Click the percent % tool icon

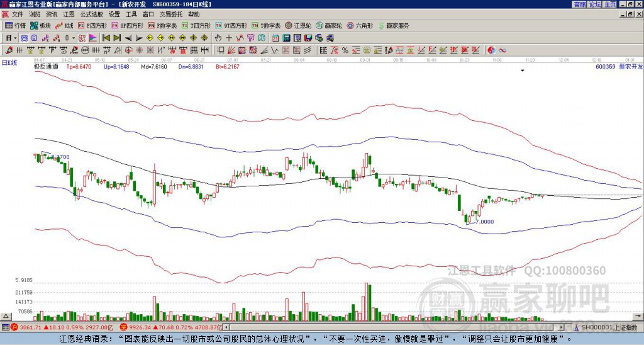(x=345, y=50)
